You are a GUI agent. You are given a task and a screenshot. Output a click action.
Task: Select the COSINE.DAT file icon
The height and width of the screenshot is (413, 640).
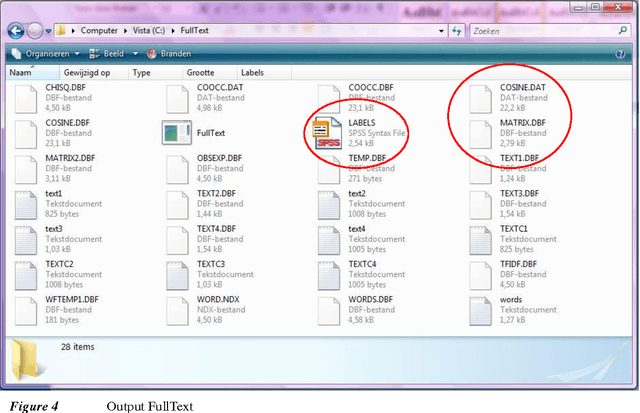coord(483,97)
